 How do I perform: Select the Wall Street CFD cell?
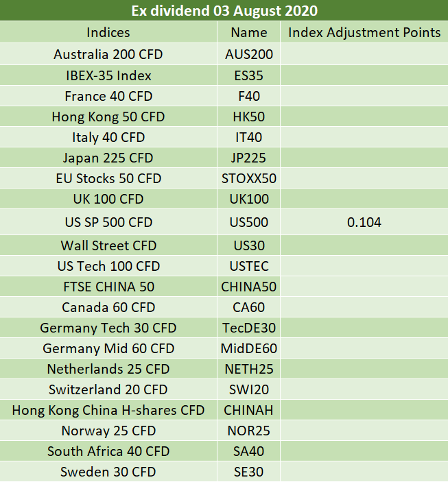point(108,245)
